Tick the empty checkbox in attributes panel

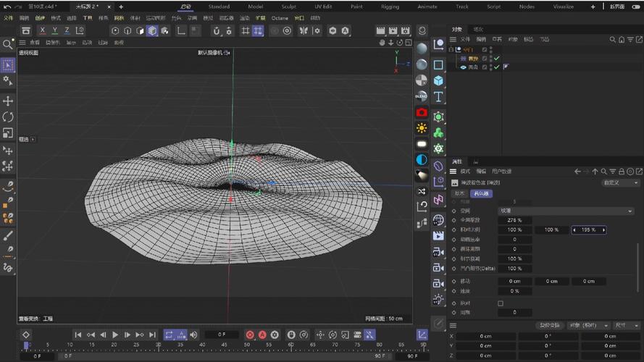tap(501, 303)
